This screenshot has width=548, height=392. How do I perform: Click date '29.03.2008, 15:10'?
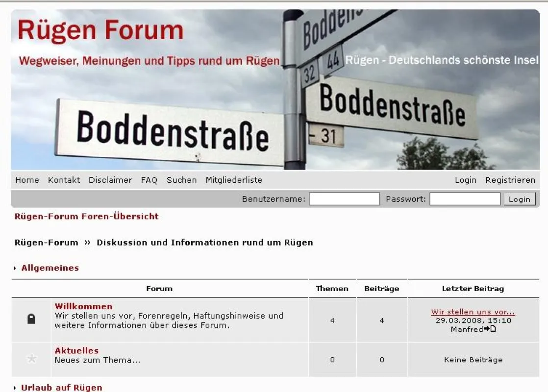pyautogui.click(x=473, y=320)
